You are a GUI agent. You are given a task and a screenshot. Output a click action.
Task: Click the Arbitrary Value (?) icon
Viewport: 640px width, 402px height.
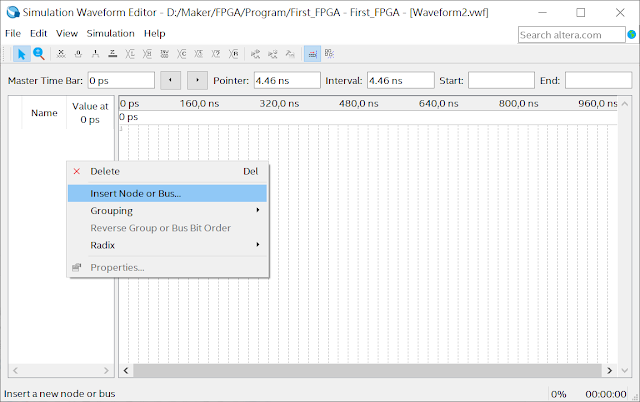pyautogui.click(x=216, y=54)
